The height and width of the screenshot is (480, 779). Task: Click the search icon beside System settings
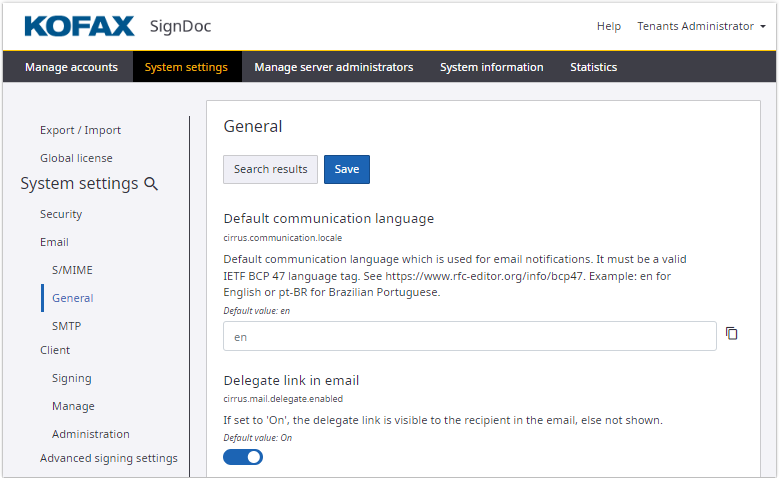[151, 184]
